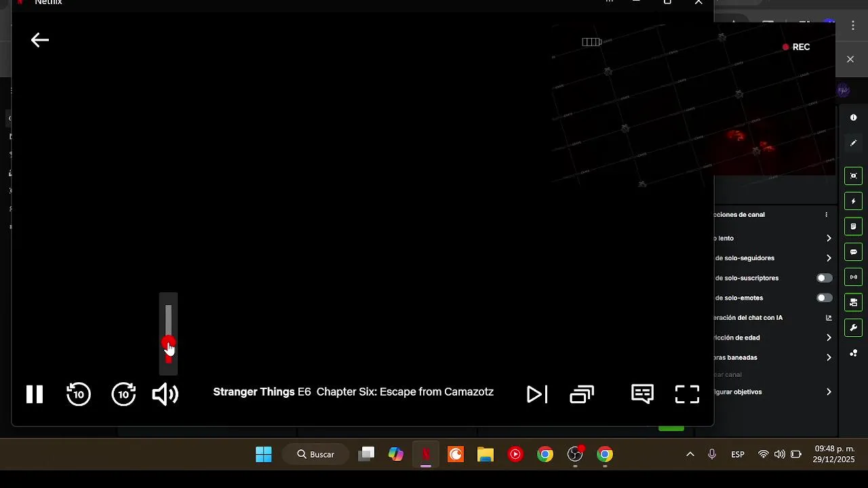The height and width of the screenshot is (488, 868).
Task: Open the Netflix window three-dot menu
Action: (610, 2)
